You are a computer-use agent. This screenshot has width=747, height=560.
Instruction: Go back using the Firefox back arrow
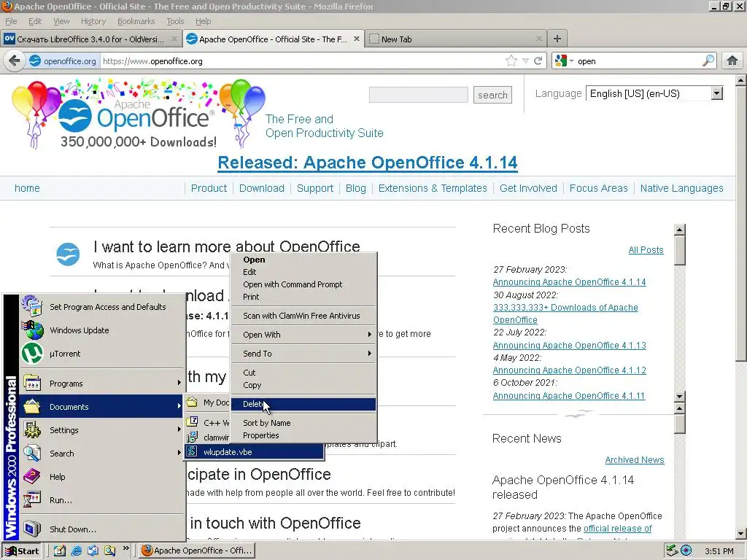point(15,61)
